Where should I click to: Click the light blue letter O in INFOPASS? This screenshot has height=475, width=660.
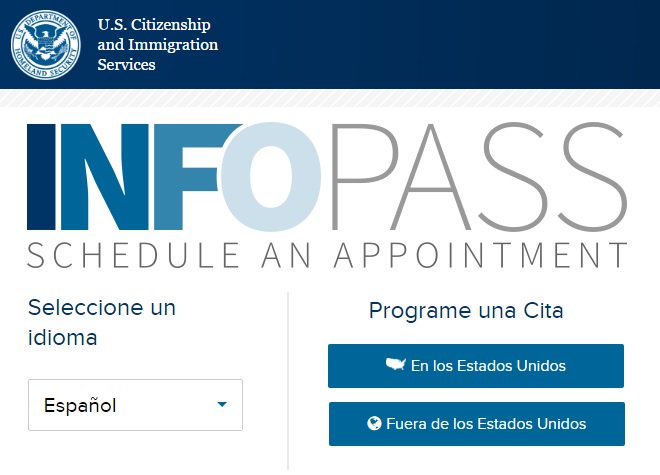pos(270,177)
